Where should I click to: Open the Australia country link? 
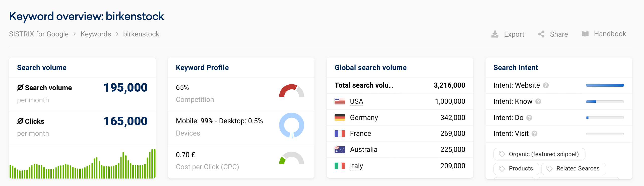point(363,150)
